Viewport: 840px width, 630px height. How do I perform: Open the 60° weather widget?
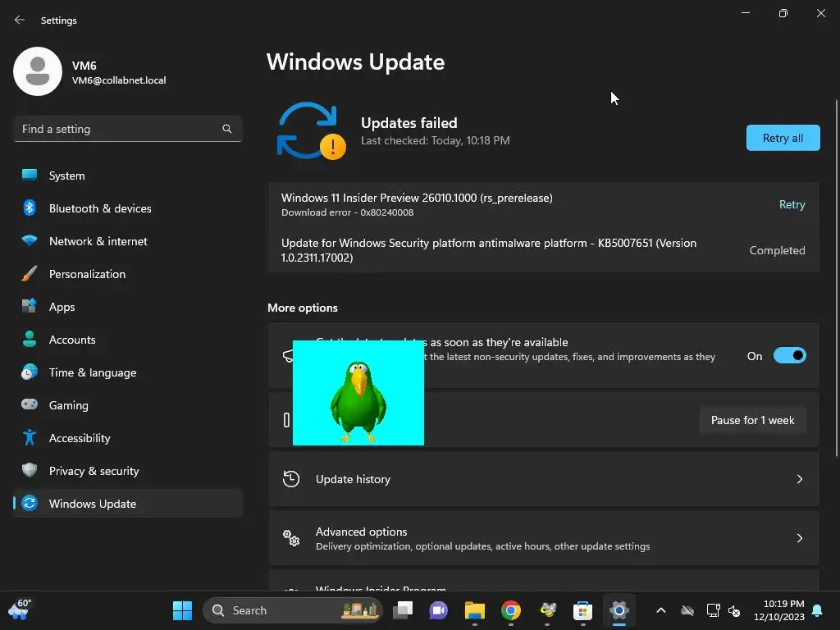point(20,610)
